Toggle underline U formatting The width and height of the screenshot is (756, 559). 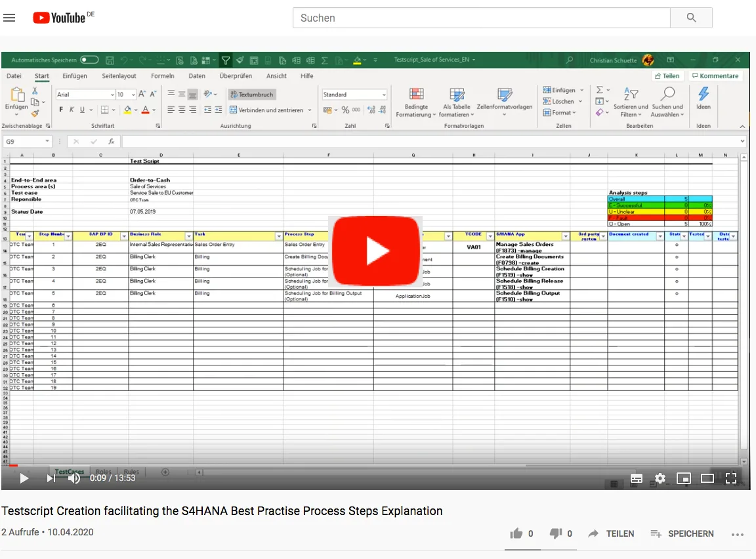[82, 110]
